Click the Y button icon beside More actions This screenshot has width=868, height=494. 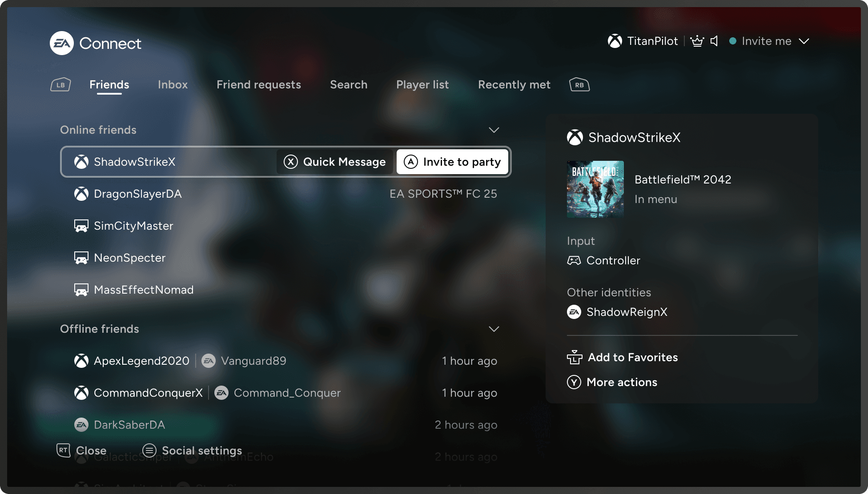click(x=574, y=382)
